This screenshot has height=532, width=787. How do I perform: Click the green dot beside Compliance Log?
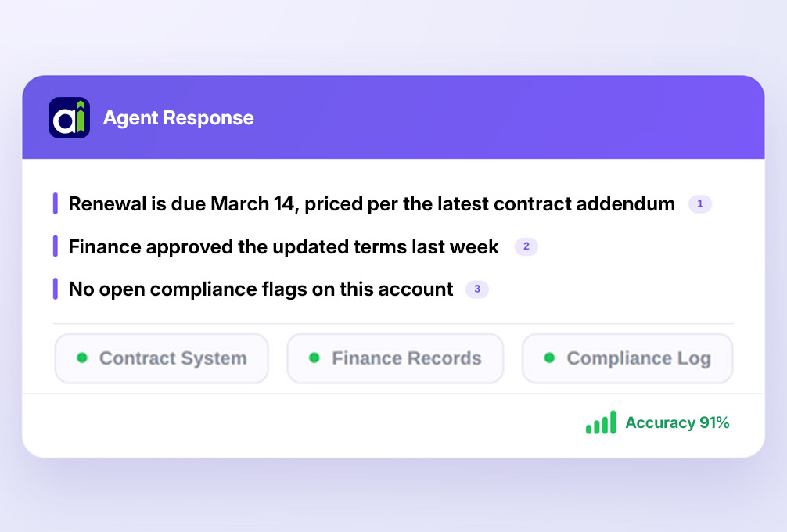(549, 358)
